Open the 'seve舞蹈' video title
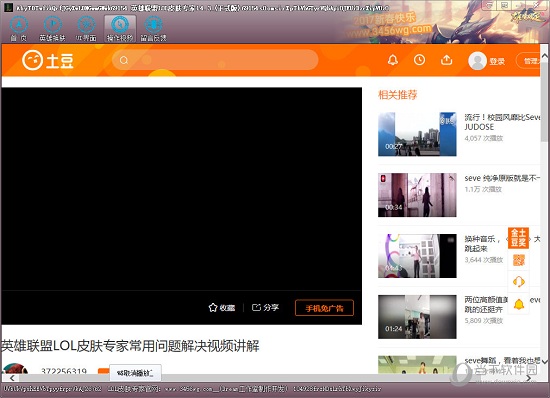This screenshot has width=550, height=398. click(502, 360)
